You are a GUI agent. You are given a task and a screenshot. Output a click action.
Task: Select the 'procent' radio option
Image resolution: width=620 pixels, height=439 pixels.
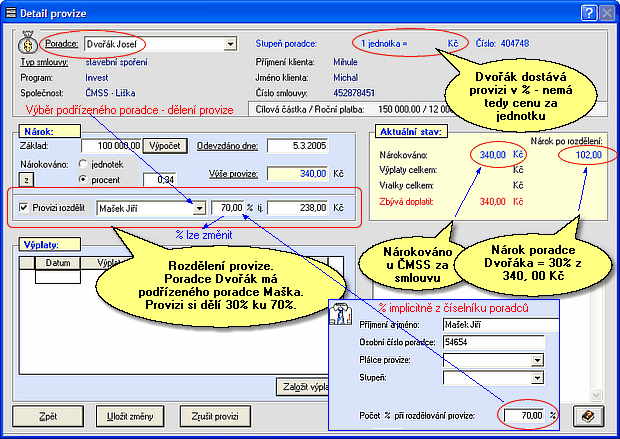tap(82, 179)
